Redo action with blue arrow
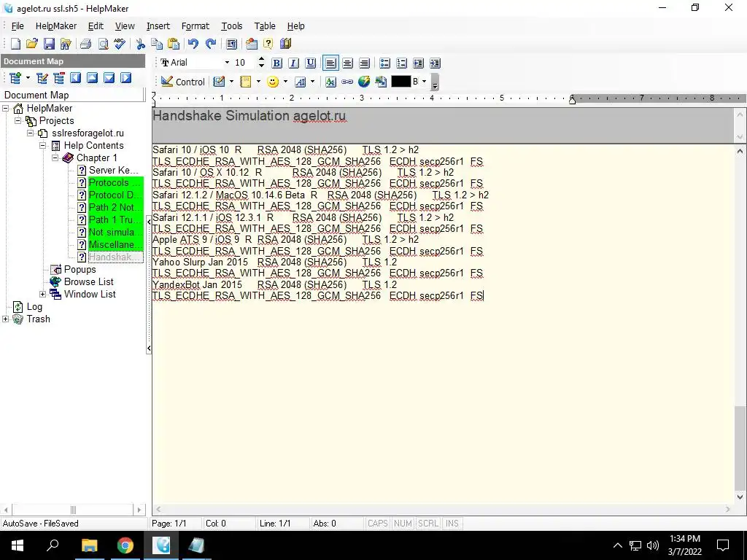This screenshot has height=560, width=747. click(211, 44)
